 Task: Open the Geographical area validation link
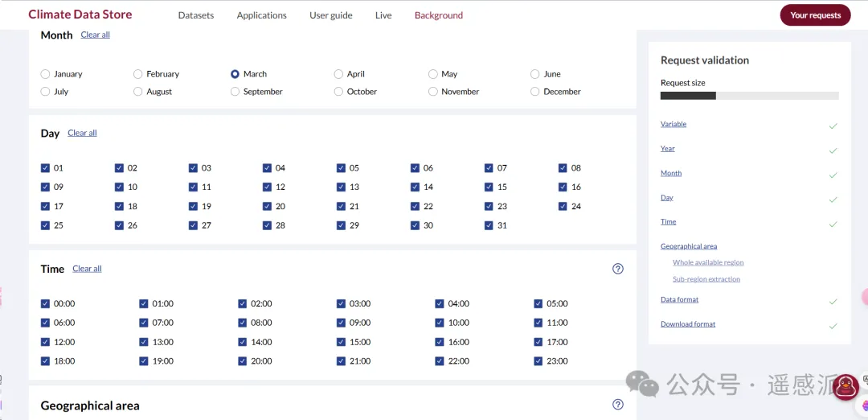point(689,246)
